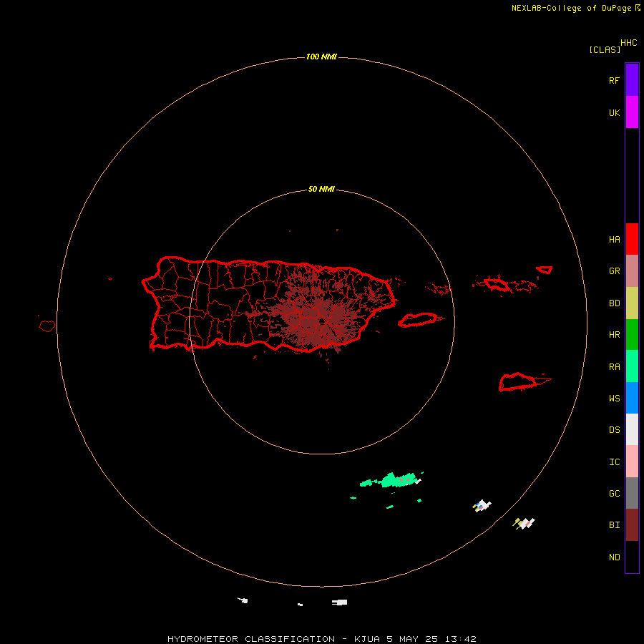The height and width of the screenshot is (644, 644).
Task: Select the BI brown legend swatch
Action: point(632,525)
